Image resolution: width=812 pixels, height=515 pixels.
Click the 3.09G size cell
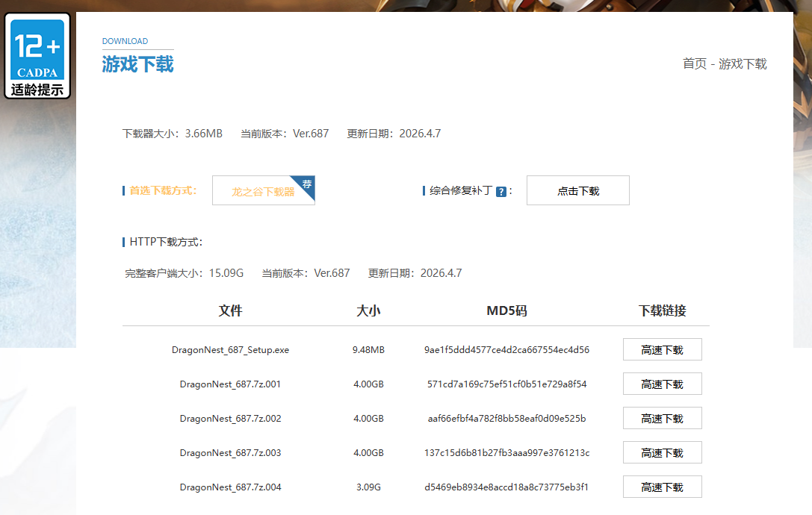[368, 487]
